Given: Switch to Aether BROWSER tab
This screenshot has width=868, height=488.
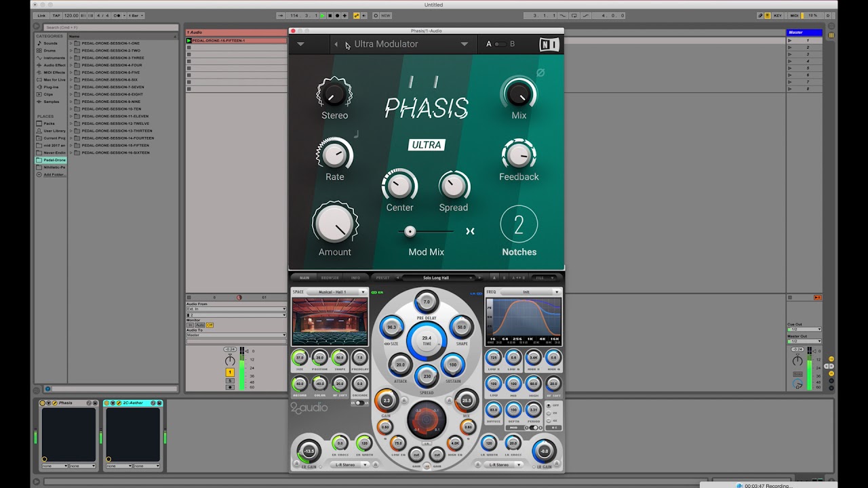Looking at the screenshot, I should click(x=330, y=278).
